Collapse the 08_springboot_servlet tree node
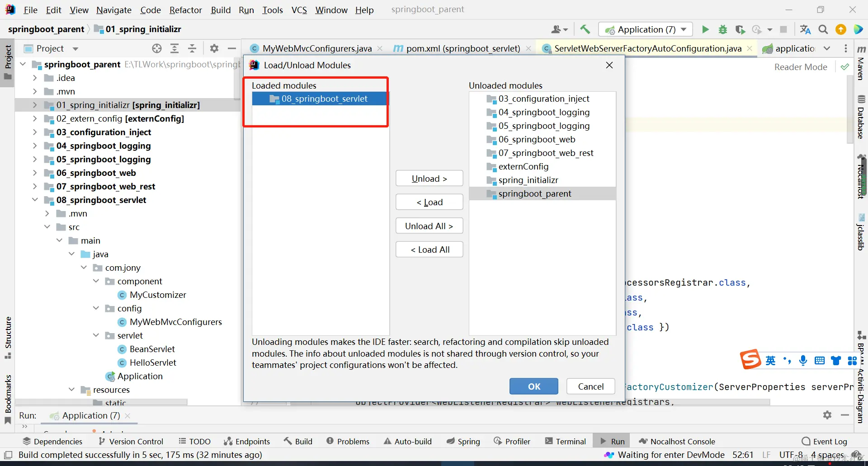 pyautogui.click(x=35, y=200)
